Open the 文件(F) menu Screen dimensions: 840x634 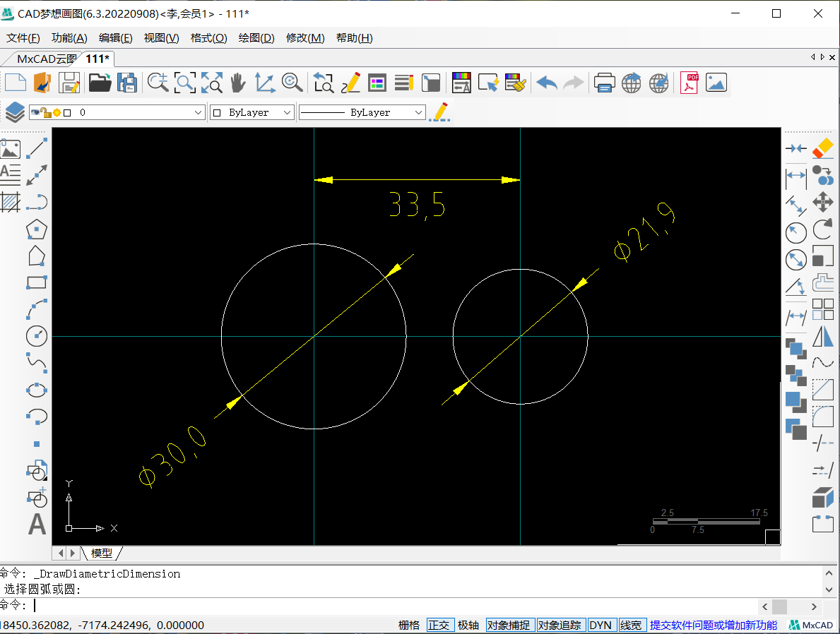23,38
